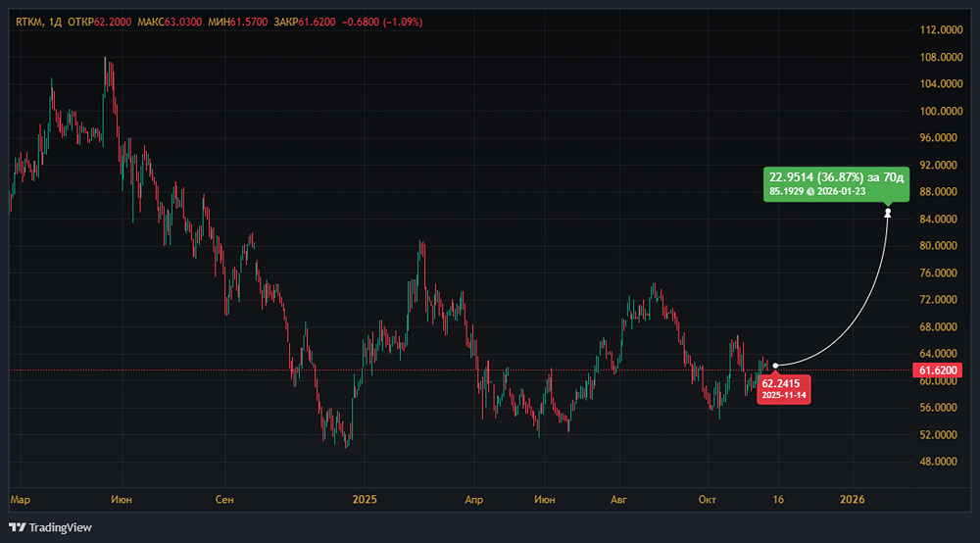Click the 2025 label on time axis
Image resolution: width=980 pixels, height=543 pixels.
365,500
